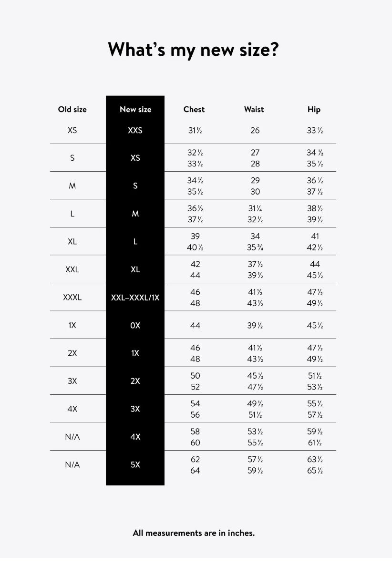Click the Chest column header
Screen dimensions: 392x566
tap(194, 109)
